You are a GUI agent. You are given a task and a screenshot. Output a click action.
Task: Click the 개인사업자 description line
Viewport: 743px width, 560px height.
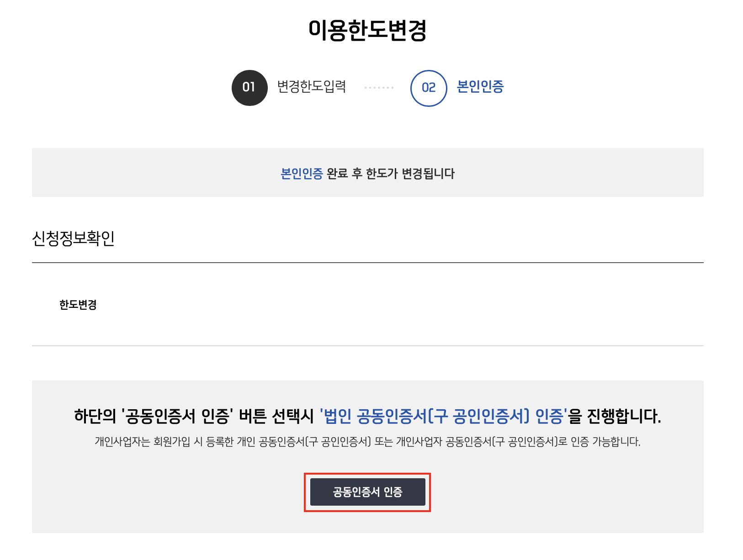click(x=367, y=442)
